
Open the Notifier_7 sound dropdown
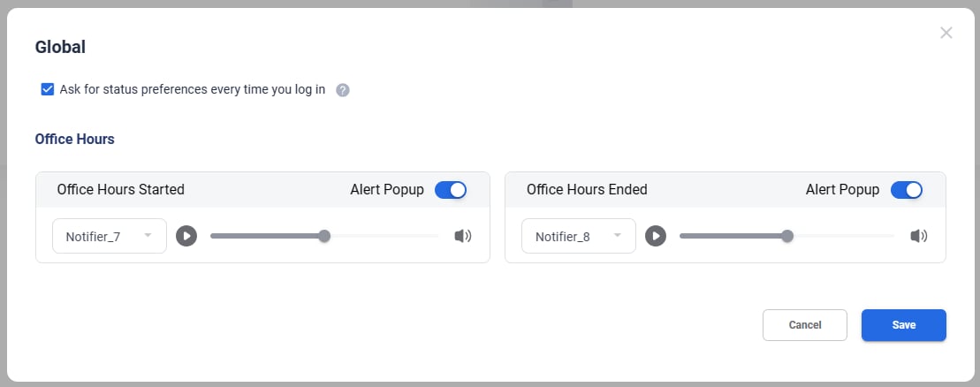pos(110,236)
